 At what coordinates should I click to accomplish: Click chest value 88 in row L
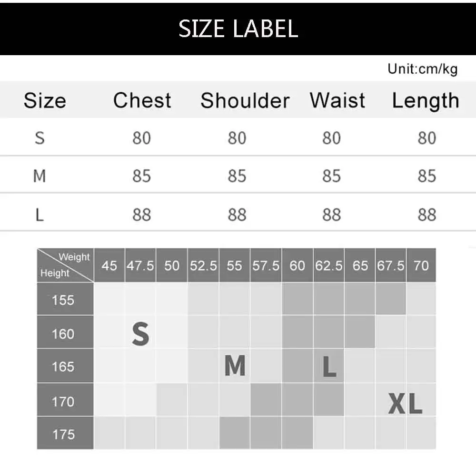pos(141,215)
